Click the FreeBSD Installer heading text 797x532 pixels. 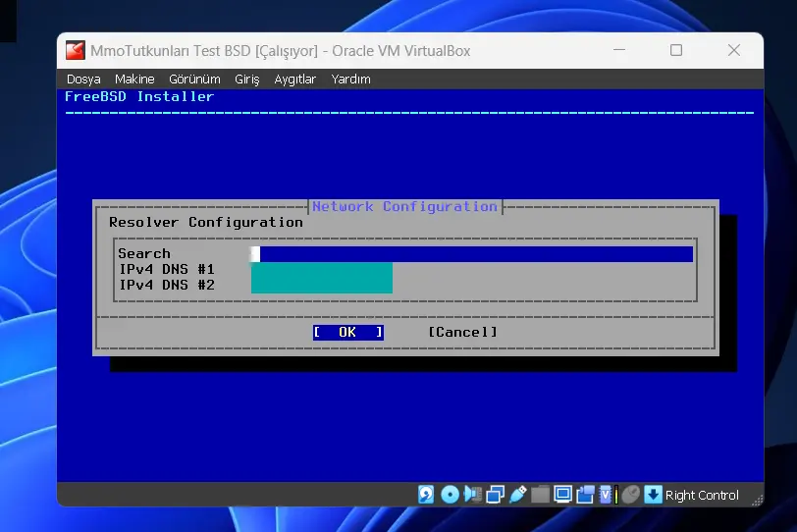(x=139, y=96)
